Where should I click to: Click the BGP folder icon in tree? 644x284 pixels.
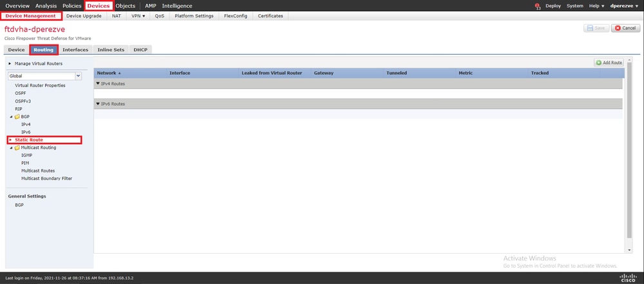(17, 117)
